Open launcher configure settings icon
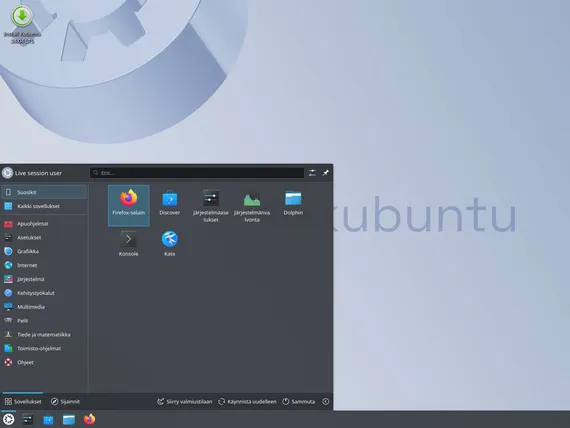Image resolution: width=570 pixels, height=428 pixels. [x=312, y=173]
